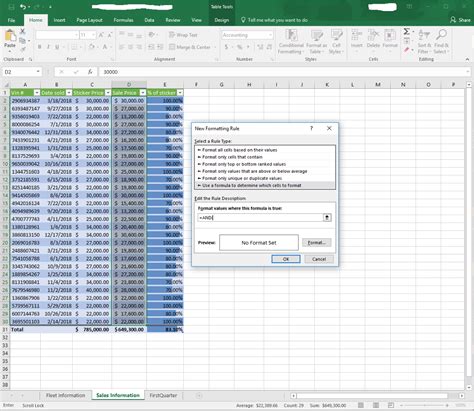Click the collapse dialog button beside formula box

(x=327, y=218)
